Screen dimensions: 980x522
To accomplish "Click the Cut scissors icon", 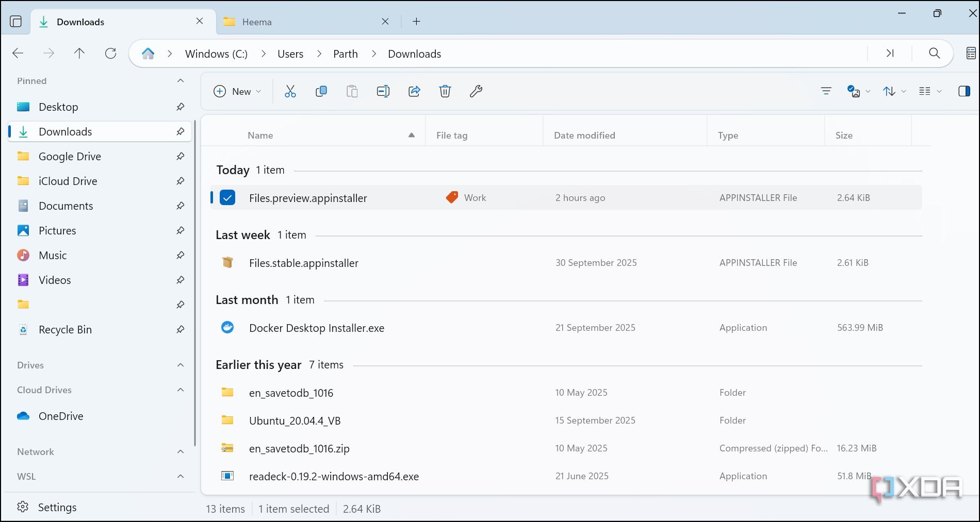I will [290, 91].
